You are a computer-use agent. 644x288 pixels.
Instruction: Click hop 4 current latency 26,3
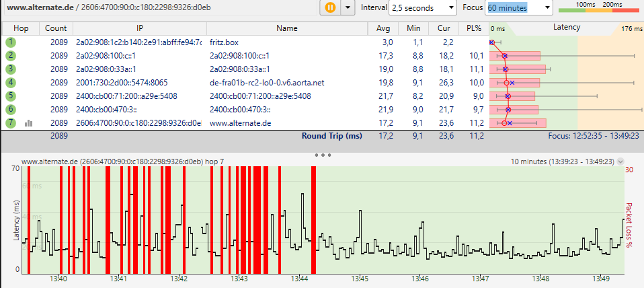click(446, 83)
